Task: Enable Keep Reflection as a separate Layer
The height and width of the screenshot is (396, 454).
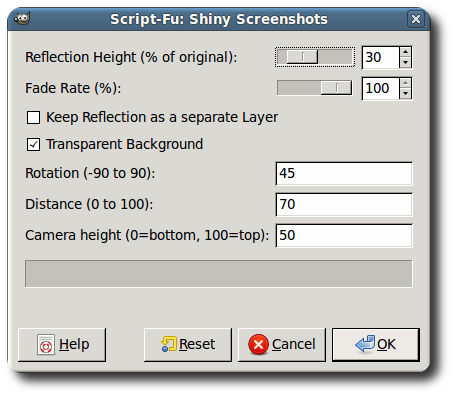Action: 33,118
